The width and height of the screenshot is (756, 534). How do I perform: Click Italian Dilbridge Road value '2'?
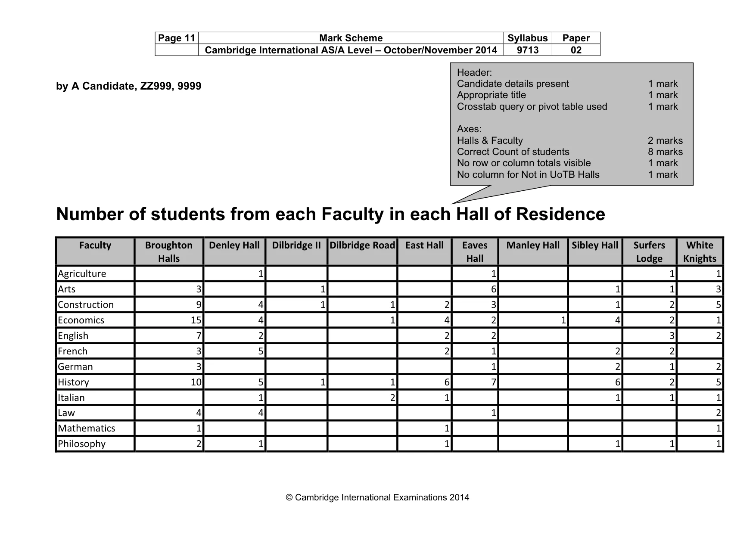tap(393, 398)
